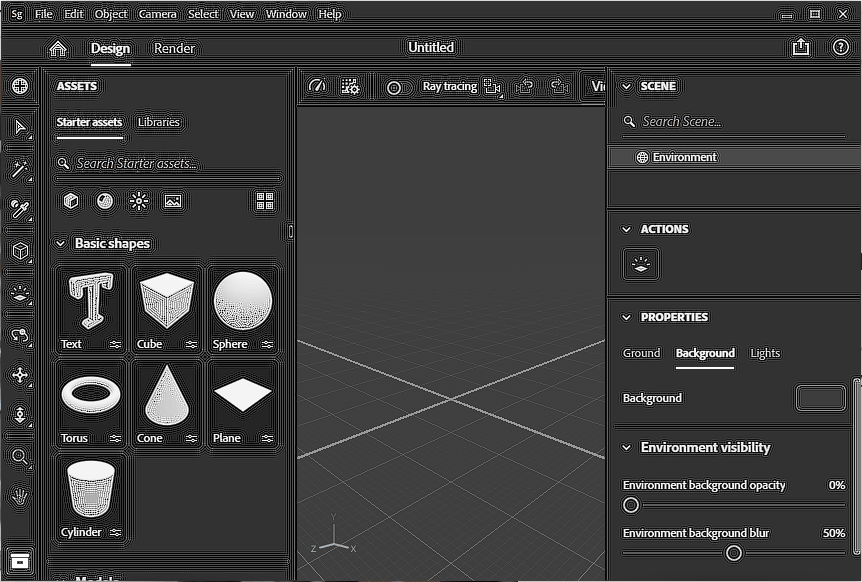Open the View menu
This screenshot has width=862, height=582.
[x=241, y=14]
